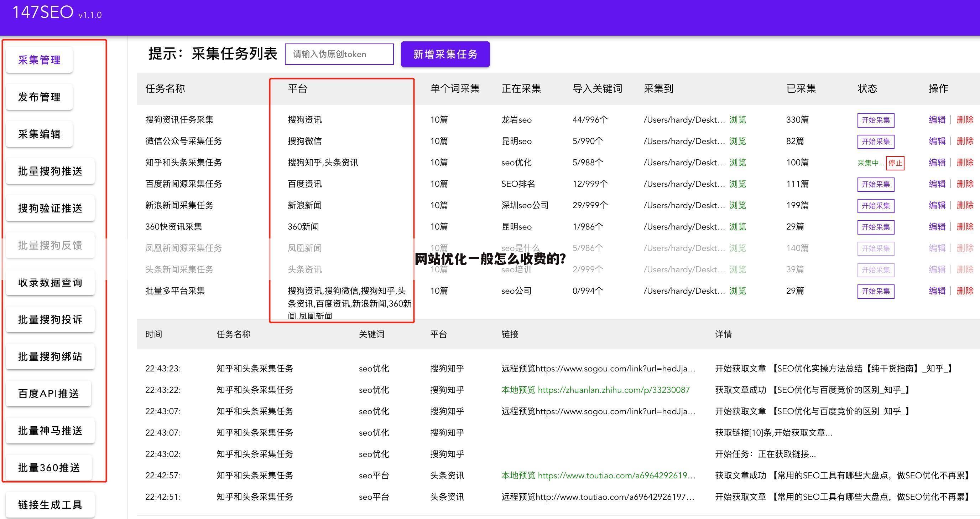The image size is (980, 519).
Task: Open 发布管理 panel
Action: [x=38, y=97]
